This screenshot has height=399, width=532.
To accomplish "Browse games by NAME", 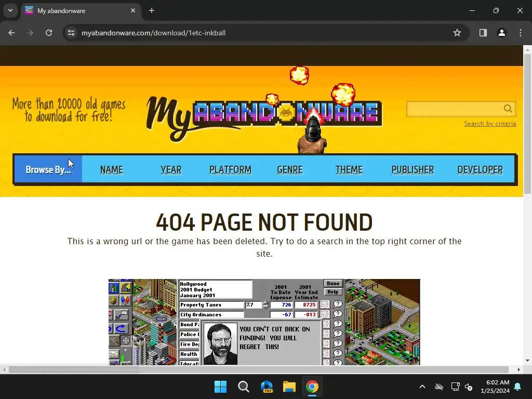I will [x=112, y=169].
